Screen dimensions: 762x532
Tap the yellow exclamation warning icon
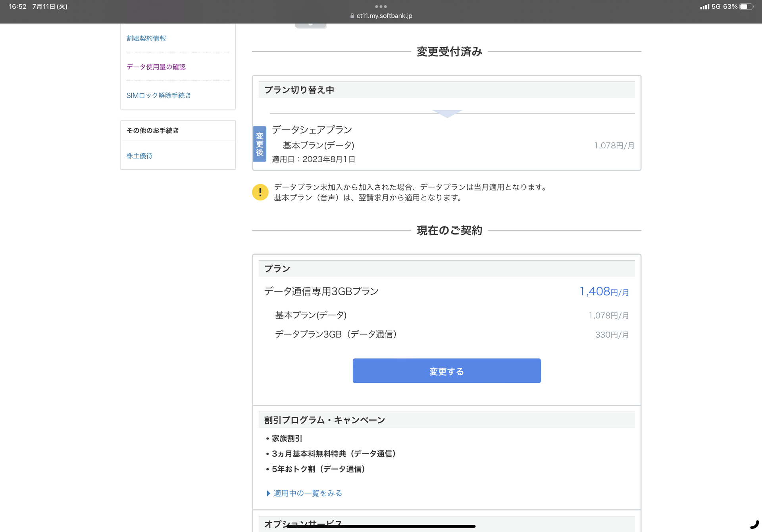point(260,192)
